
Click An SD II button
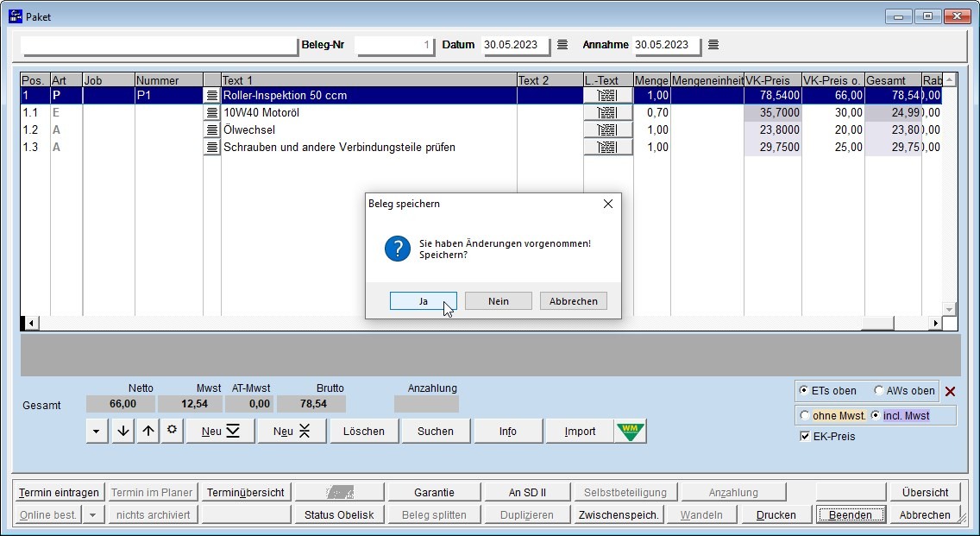tap(527, 492)
